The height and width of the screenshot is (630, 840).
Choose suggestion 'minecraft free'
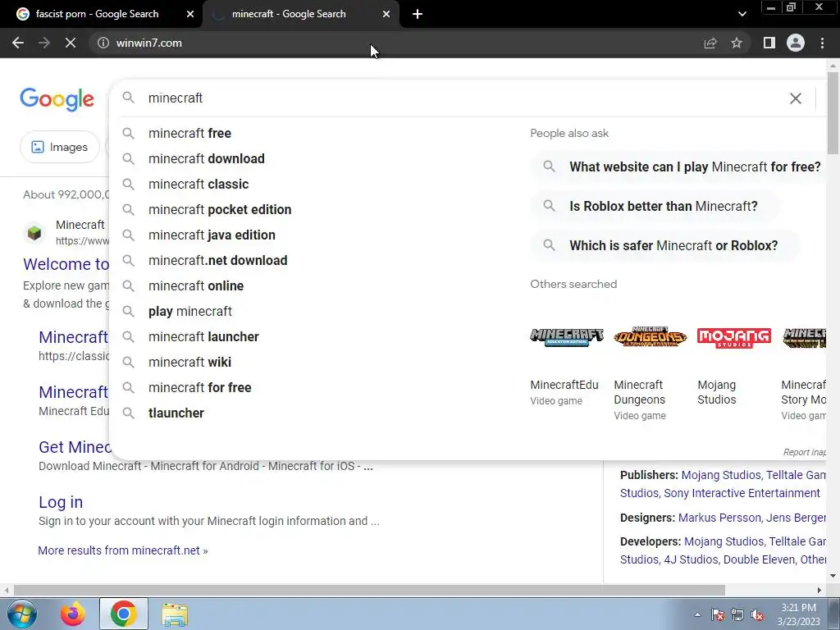(x=189, y=133)
